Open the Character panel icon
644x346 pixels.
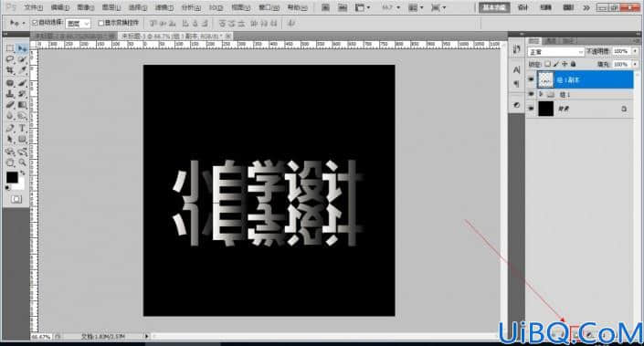tap(516, 70)
